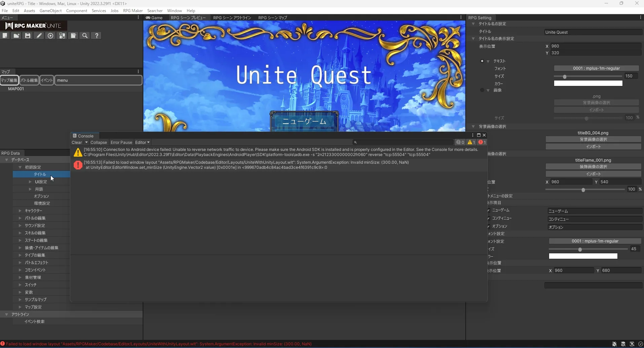Expand the キャラクター tree node
This screenshot has height=348, width=644.
click(x=20, y=211)
